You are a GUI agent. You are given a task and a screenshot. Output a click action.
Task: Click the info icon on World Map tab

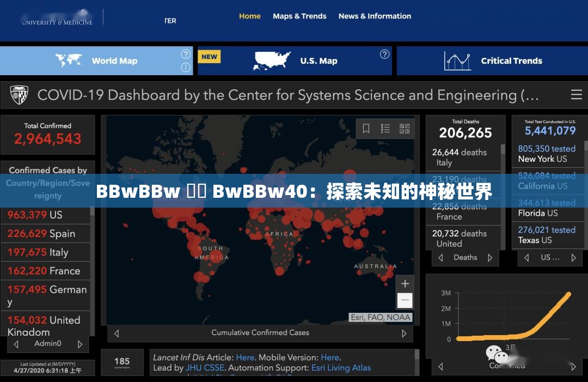pos(186,68)
